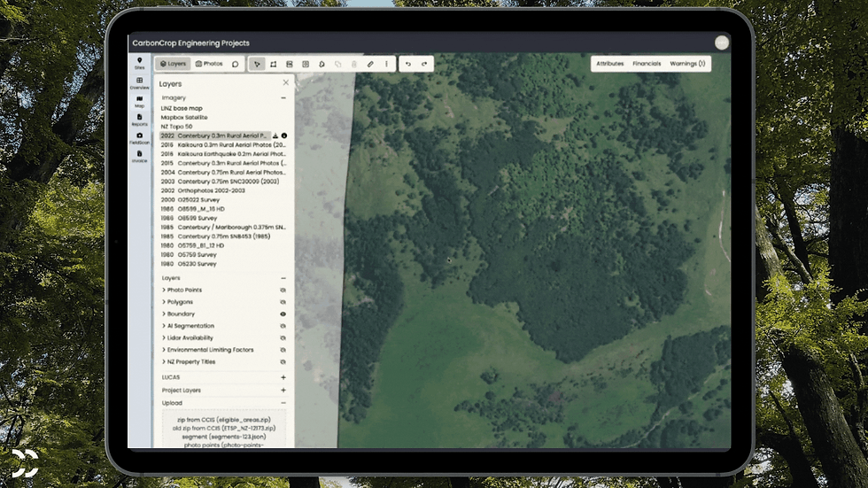Toggle visibility of Photo Points layer
868x488 pixels.
(x=283, y=290)
